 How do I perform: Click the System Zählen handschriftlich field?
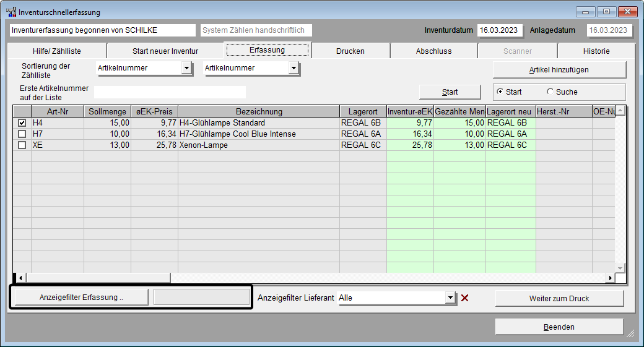click(256, 30)
